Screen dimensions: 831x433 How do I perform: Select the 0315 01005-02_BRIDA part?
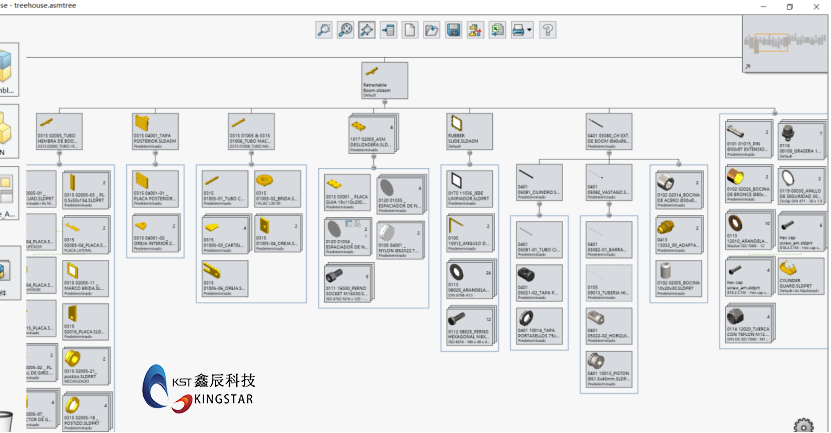click(277, 189)
